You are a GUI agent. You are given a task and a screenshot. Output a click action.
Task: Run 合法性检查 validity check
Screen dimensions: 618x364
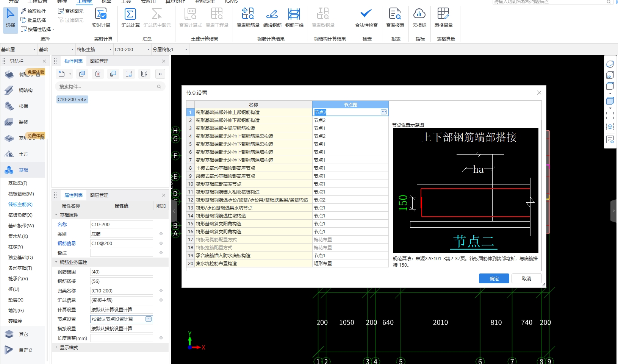pyautogui.click(x=366, y=18)
